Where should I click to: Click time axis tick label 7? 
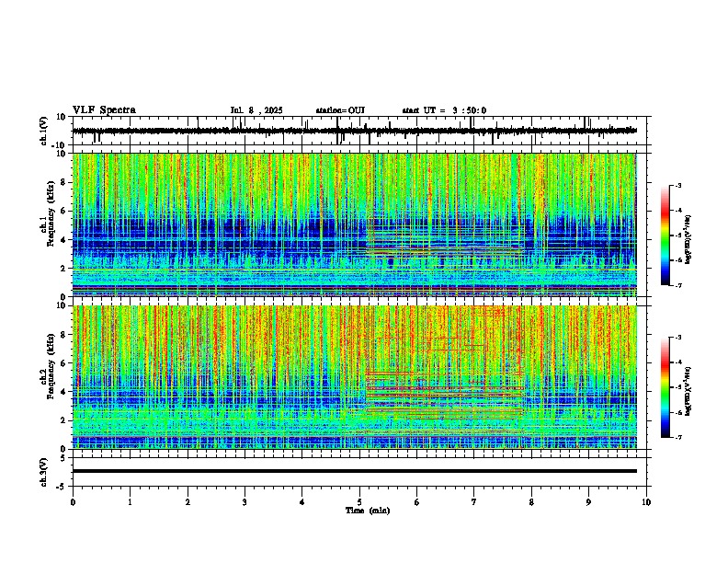click(x=474, y=502)
